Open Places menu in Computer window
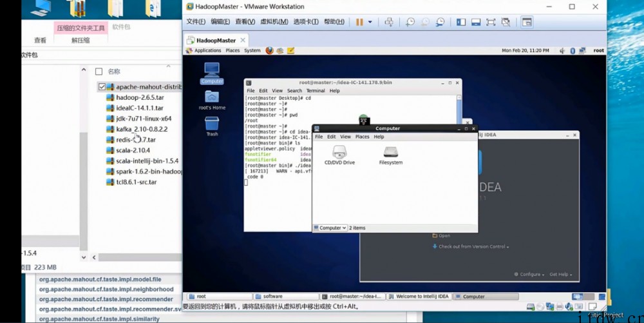 coord(362,137)
